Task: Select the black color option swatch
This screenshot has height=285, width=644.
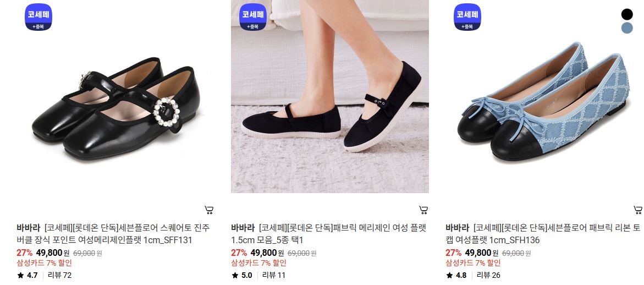Action: pos(627,14)
